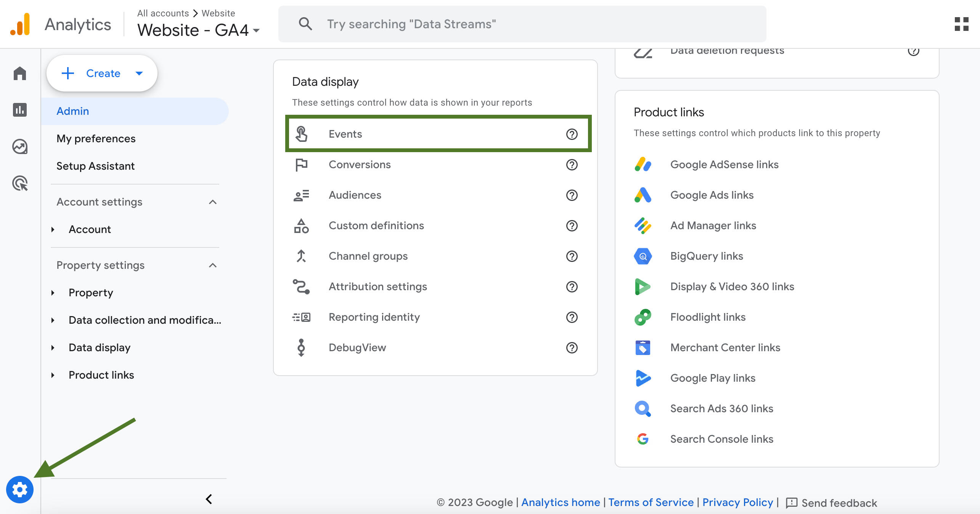Viewport: 980px width, 514px height.
Task: Open help for Events
Action: tap(572, 134)
